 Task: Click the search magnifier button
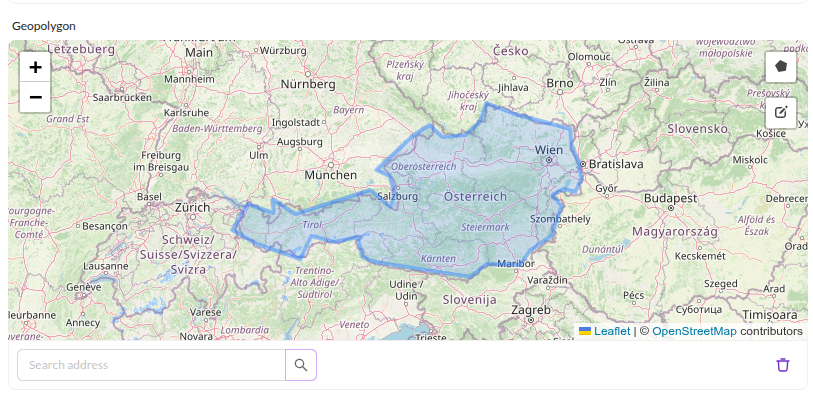tap(301, 365)
